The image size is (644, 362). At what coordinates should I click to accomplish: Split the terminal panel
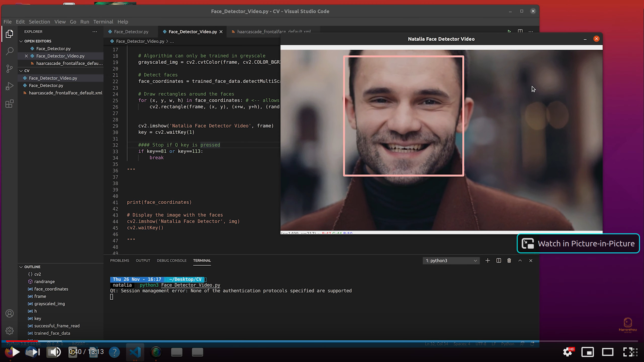tap(499, 261)
